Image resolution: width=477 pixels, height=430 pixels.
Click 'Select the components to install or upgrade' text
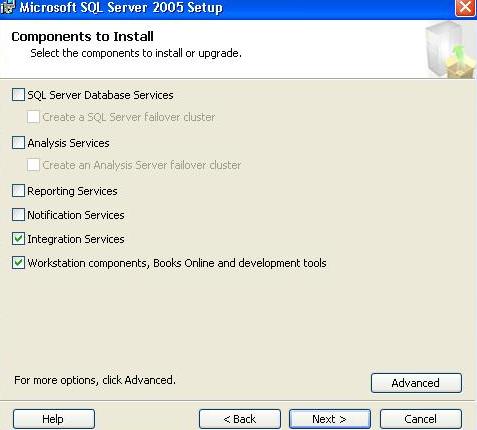[x=136, y=53]
